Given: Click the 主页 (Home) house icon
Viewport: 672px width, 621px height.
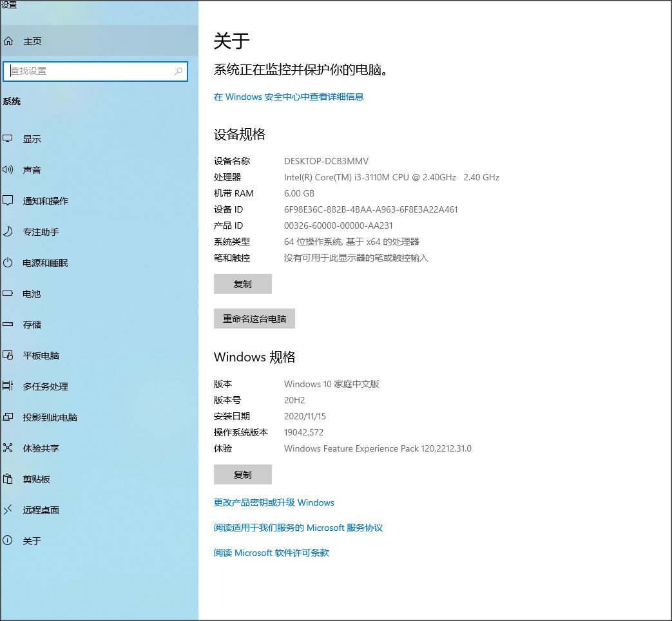Looking at the screenshot, I should tap(10, 41).
